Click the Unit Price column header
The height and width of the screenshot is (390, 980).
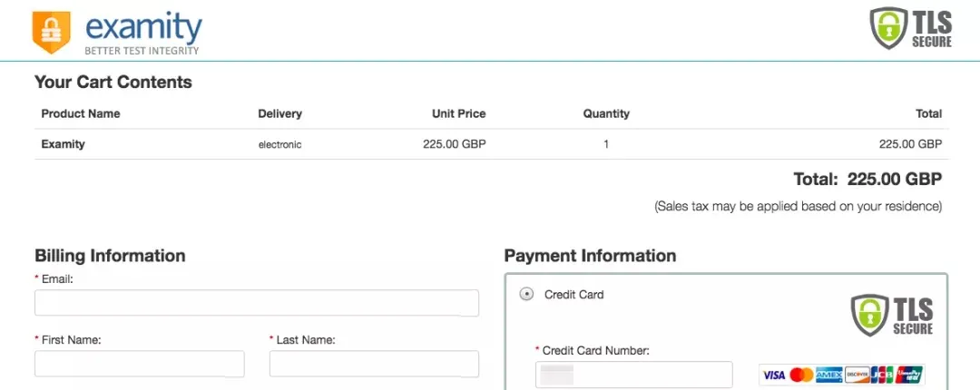coord(458,113)
